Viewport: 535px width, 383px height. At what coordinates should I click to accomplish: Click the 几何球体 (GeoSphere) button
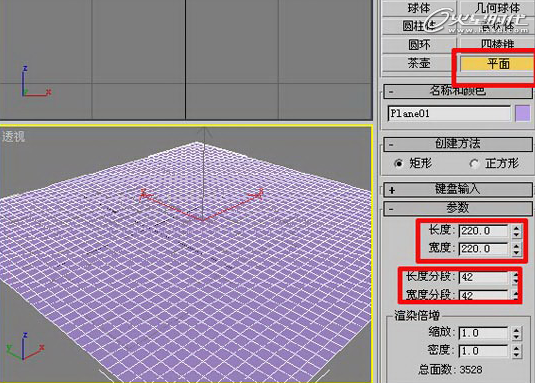(497, 8)
